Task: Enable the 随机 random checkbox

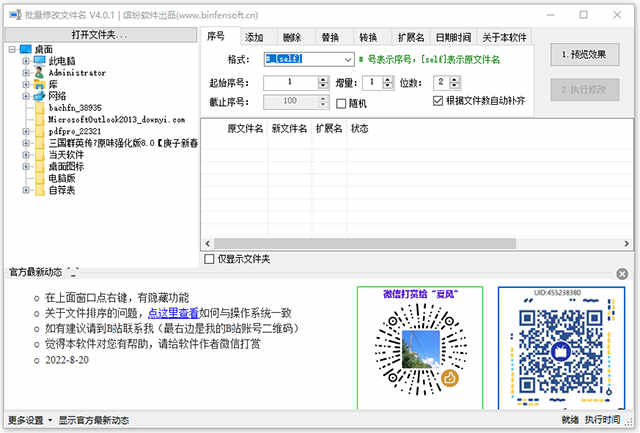Action: (341, 104)
